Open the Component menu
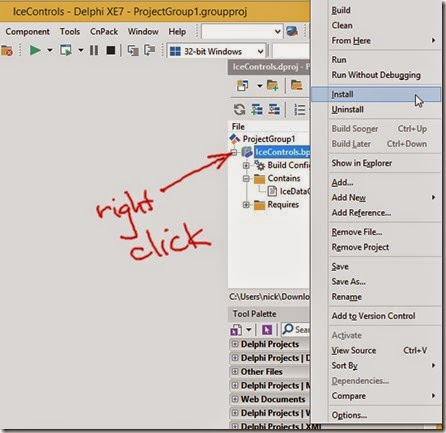Screen dimensions: 446x433 pyautogui.click(x=27, y=32)
